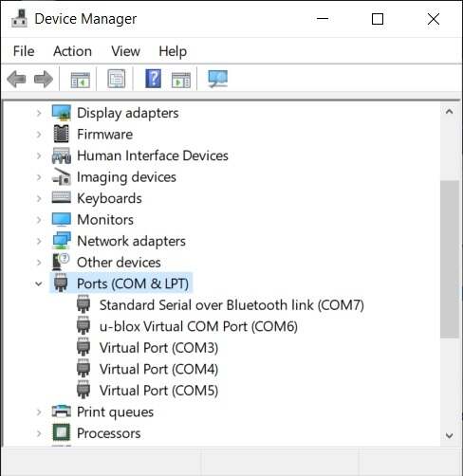
Task: Open the Action menu
Action: pyautogui.click(x=72, y=51)
